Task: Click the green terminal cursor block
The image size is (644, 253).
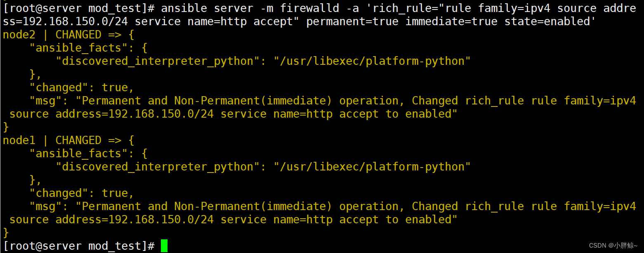Action: pyautogui.click(x=164, y=246)
